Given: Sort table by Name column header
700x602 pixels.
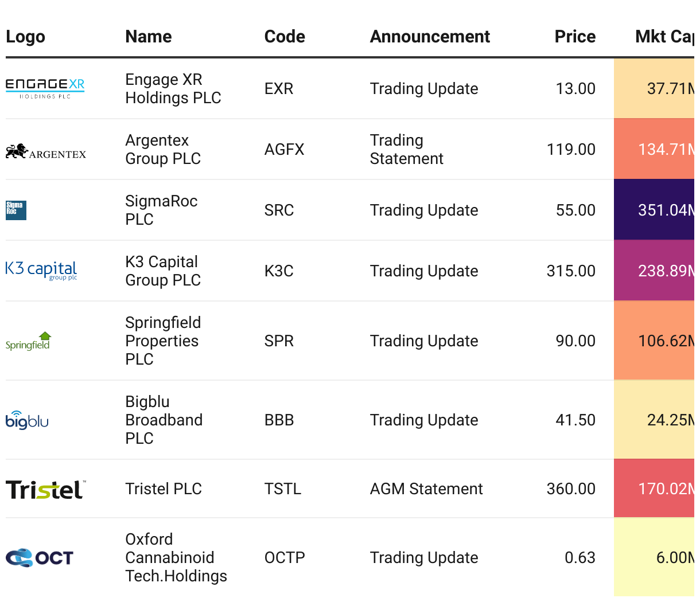Looking at the screenshot, I should (x=149, y=37).
